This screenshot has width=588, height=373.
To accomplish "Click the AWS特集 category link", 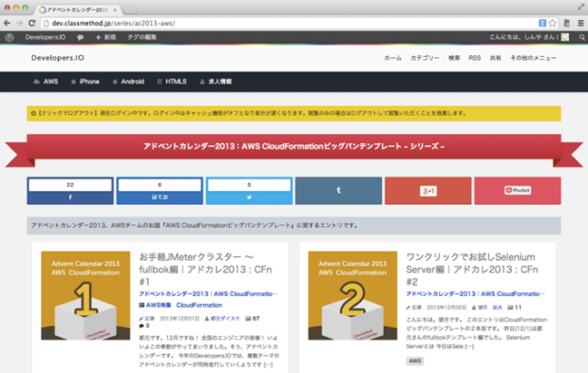I will point(158,305).
